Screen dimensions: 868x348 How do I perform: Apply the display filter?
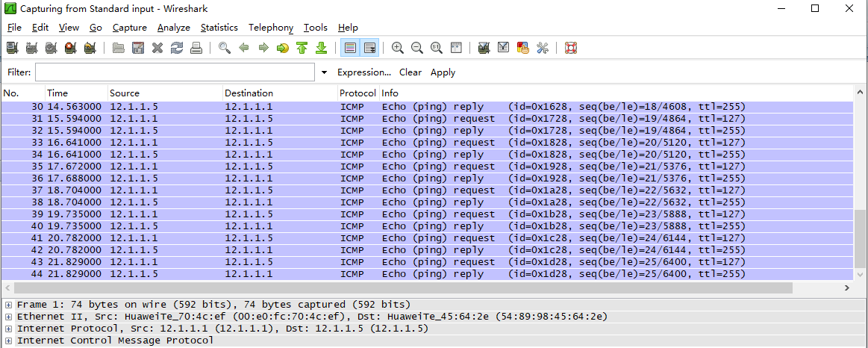[443, 72]
